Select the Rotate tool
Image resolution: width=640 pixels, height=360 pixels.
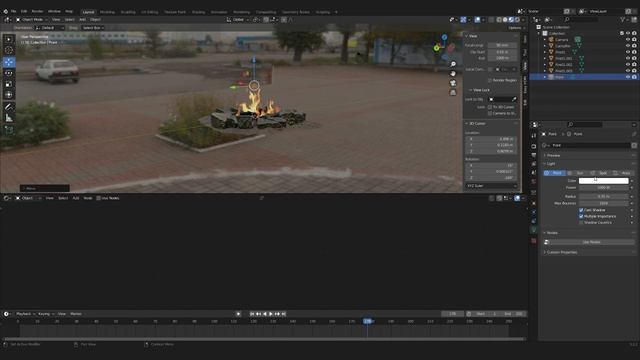pos(9,73)
